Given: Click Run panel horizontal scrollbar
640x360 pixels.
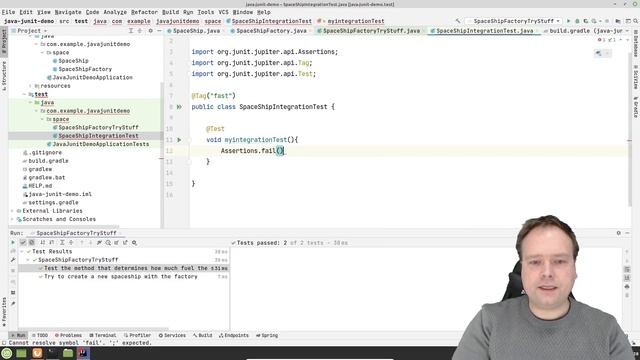Looking at the screenshot, I should click(x=94, y=329).
